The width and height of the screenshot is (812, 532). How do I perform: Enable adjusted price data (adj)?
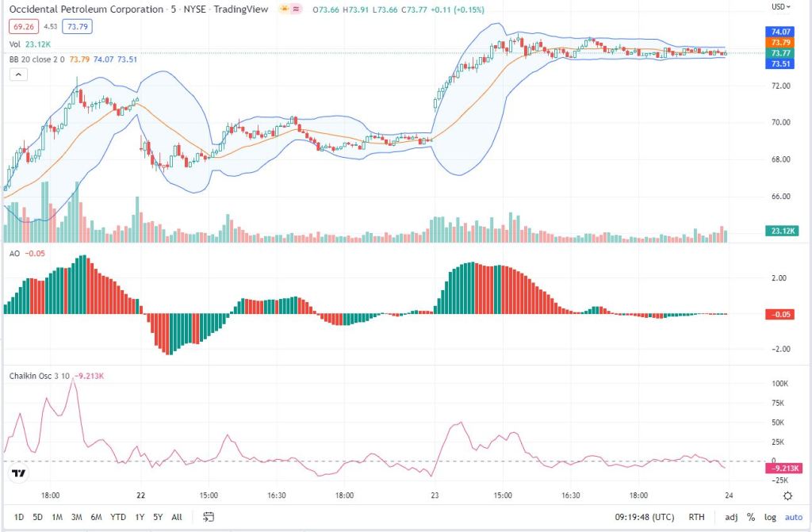point(730,516)
